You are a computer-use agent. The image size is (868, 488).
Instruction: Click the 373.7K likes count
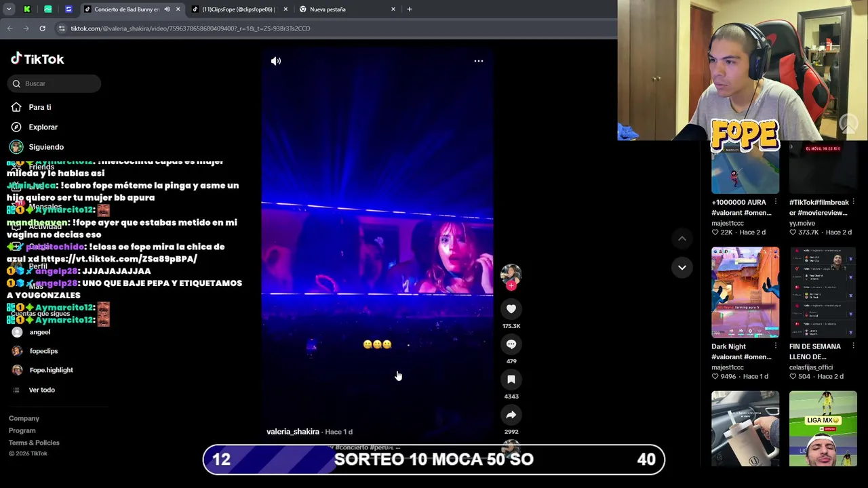click(808, 232)
